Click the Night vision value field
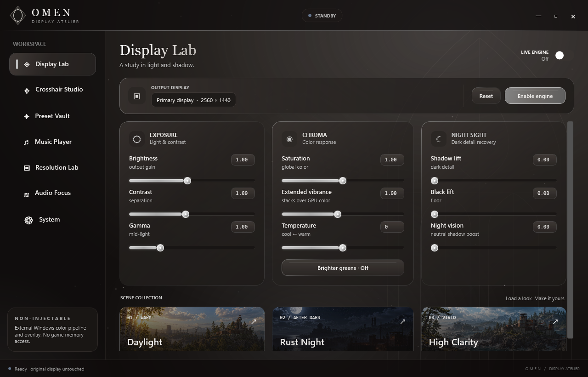588x377 pixels. click(x=544, y=227)
